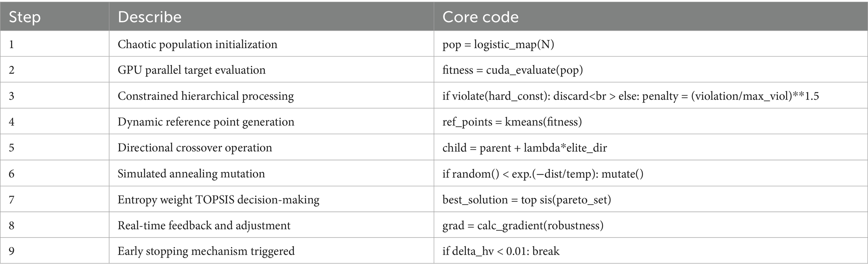Select "Chaotic population initialization" cell

tap(197, 44)
